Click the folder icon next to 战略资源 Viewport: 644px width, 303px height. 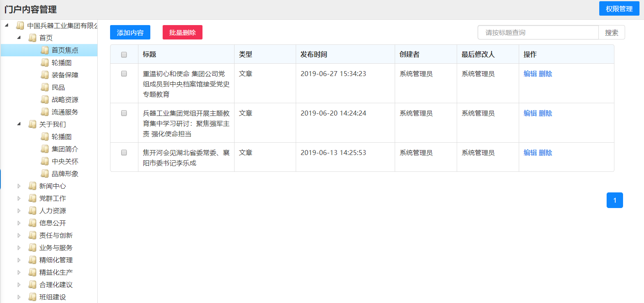click(x=45, y=100)
